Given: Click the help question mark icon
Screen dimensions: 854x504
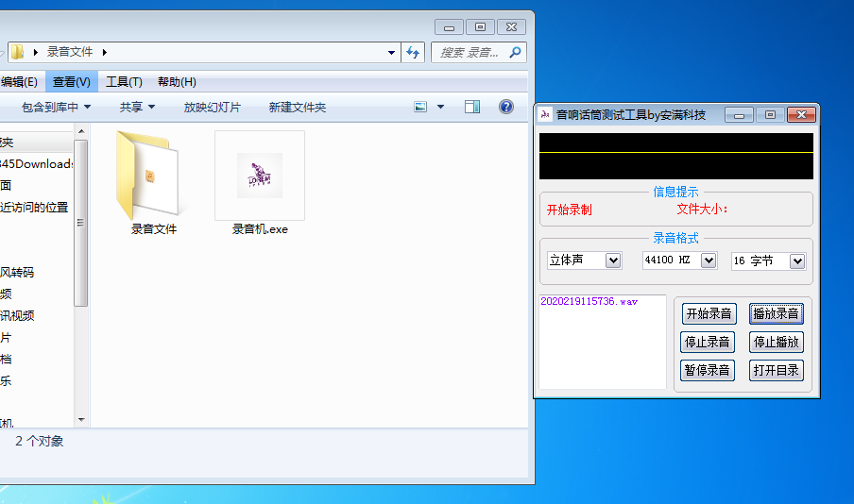Looking at the screenshot, I should (505, 108).
